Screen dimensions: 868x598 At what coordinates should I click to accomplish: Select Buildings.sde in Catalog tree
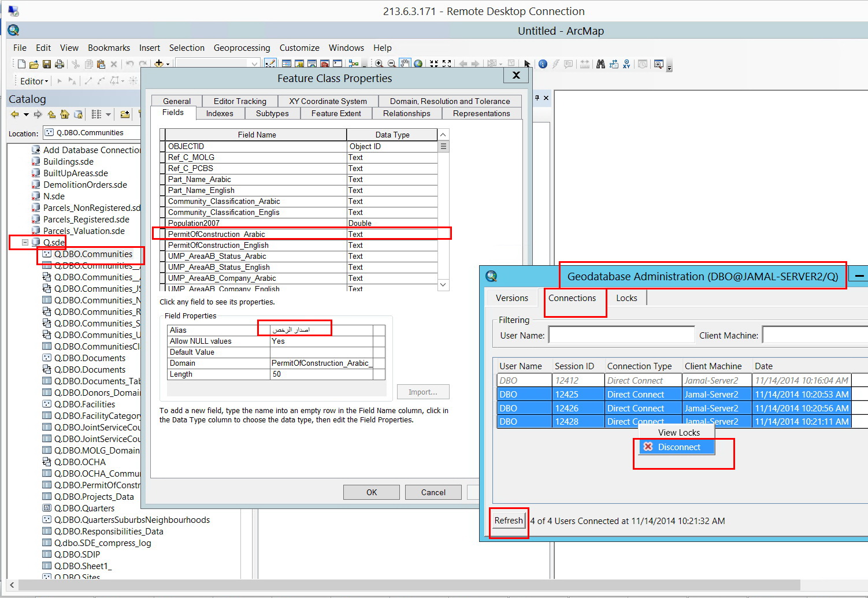[x=68, y=162]
